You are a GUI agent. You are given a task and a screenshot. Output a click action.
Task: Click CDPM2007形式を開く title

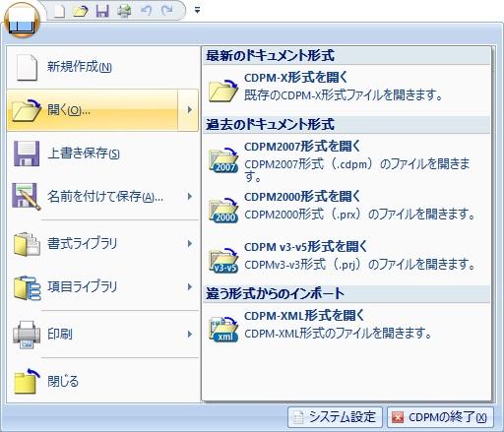click(302, 147)
